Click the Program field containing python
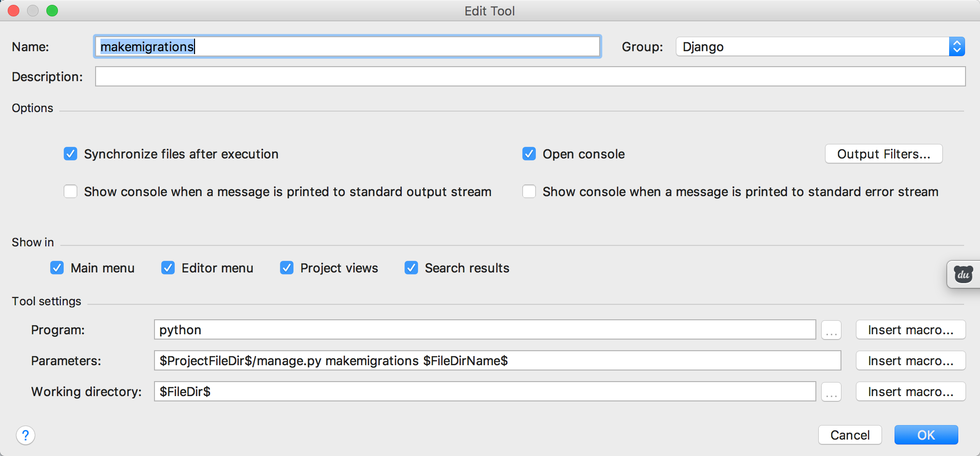This screenshot has width=980, height=456. [x=485, y=330]
